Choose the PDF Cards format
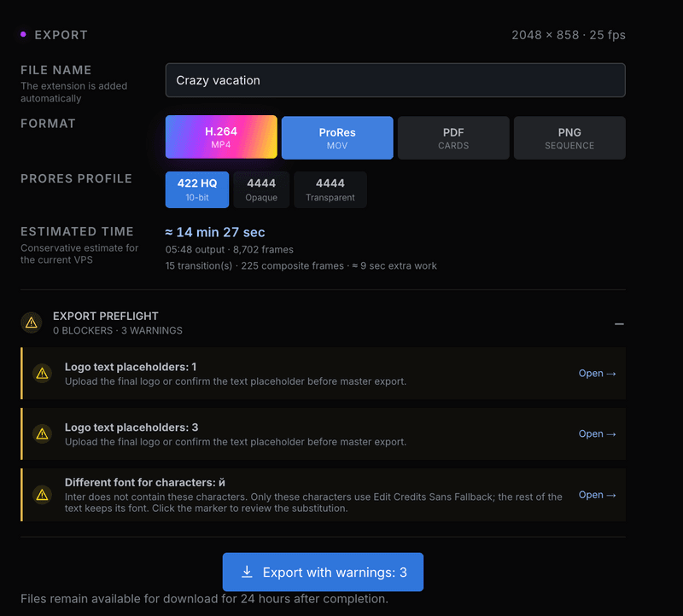The height and width of the screenshot is (616, 683). [x=453, y=138]
